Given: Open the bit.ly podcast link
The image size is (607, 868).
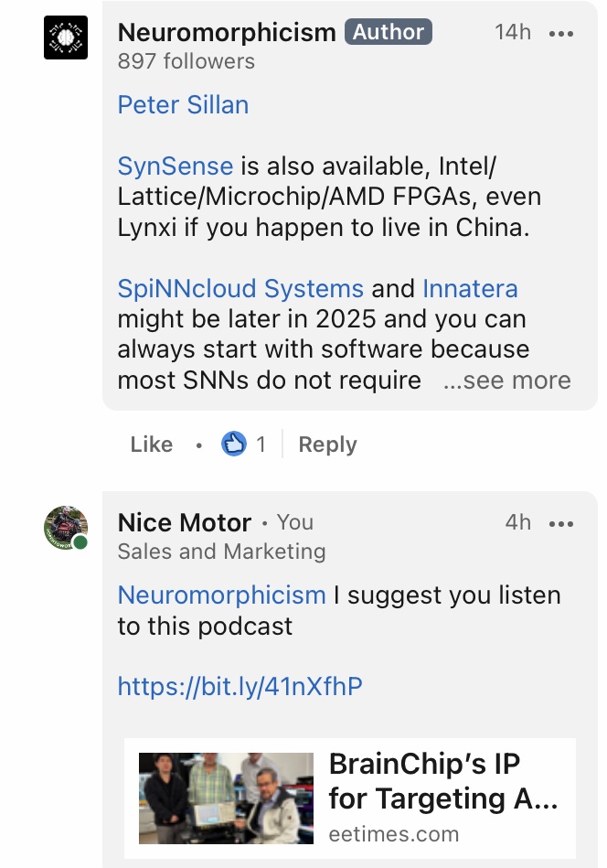Looking at the screenshot, I should (240, 686).
